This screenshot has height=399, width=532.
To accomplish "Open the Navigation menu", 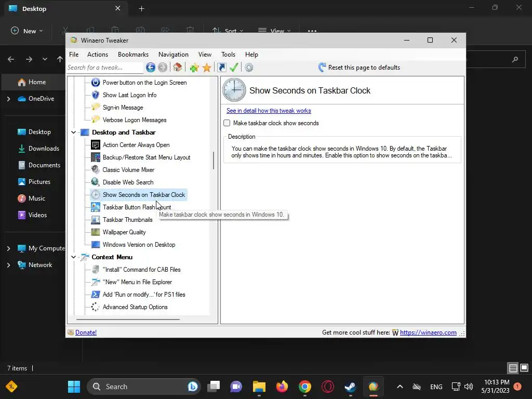I will [x=174, y=54].
